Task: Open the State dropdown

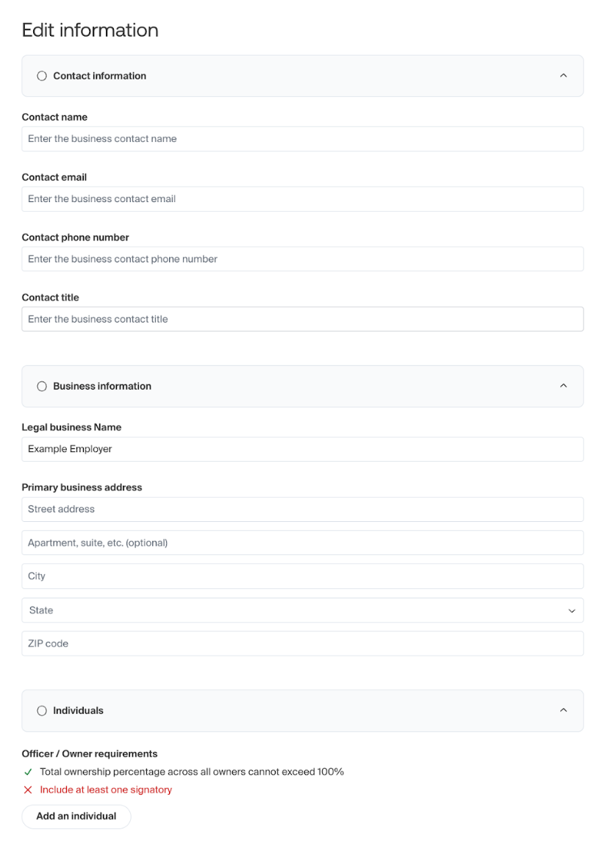Action: point(302,610)
